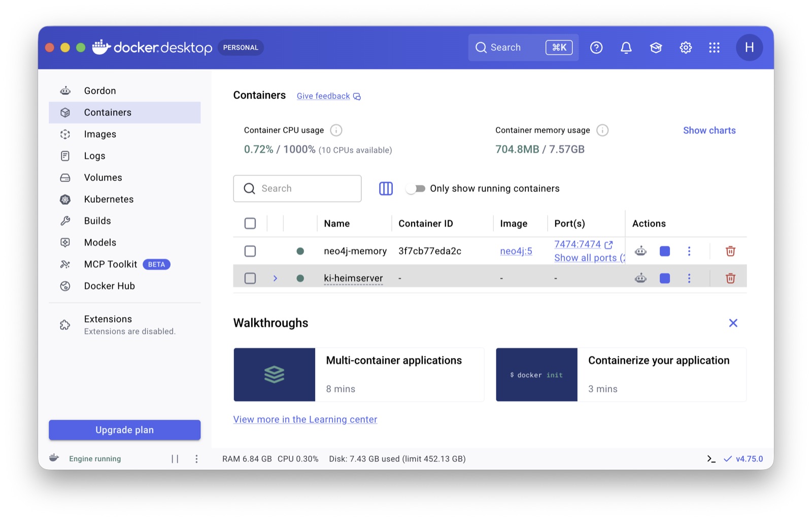Open Docker Hub in the sidebar
The width and height of the screenshot is (812, 520).
(x=125, y=286)
